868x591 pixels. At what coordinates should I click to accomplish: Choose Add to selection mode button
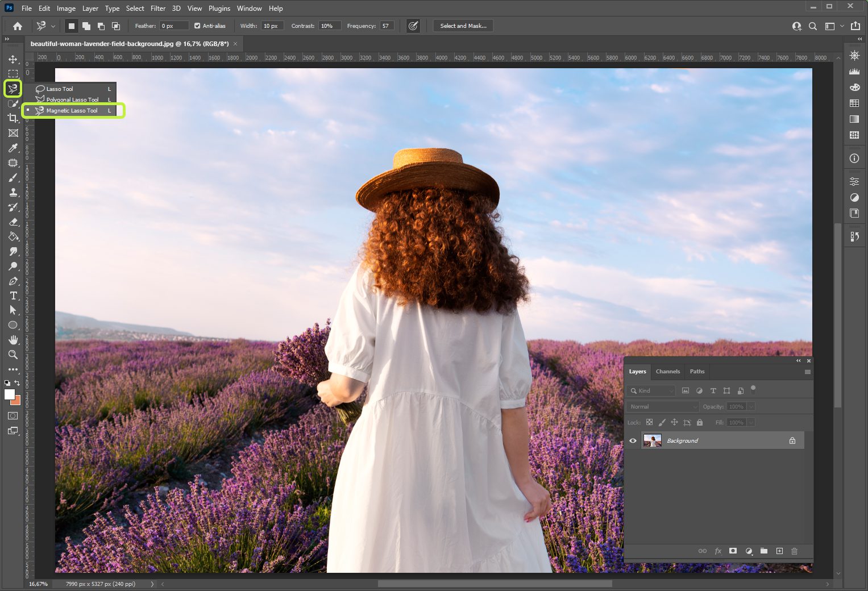[86, 26]
